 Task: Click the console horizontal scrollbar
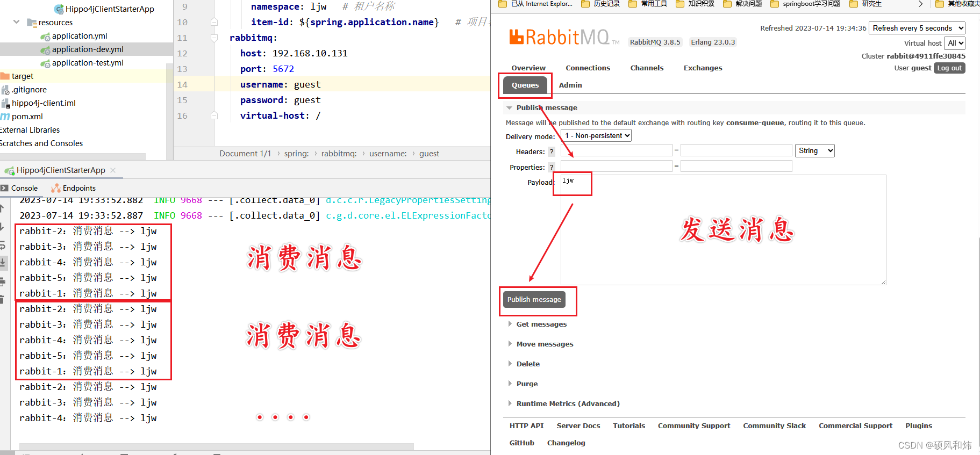click(217, 446)
